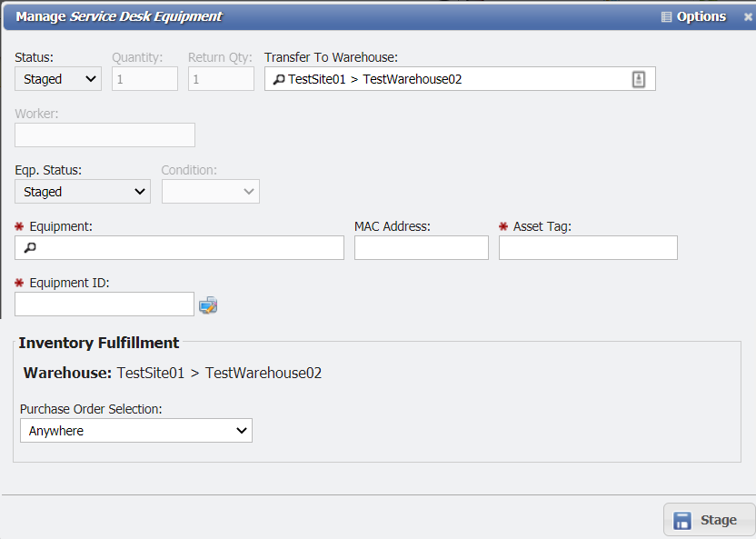Viewport: 756px width, 539px height.
Task: Click the required asterisk beside Asset Tag
Action: pos(502,225)
